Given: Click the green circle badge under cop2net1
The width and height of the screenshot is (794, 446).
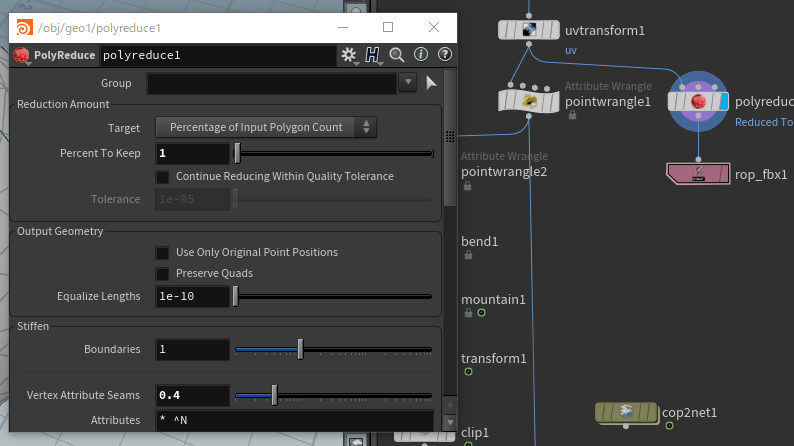Looking at the screenshot, I should click(x=669, y=426).
